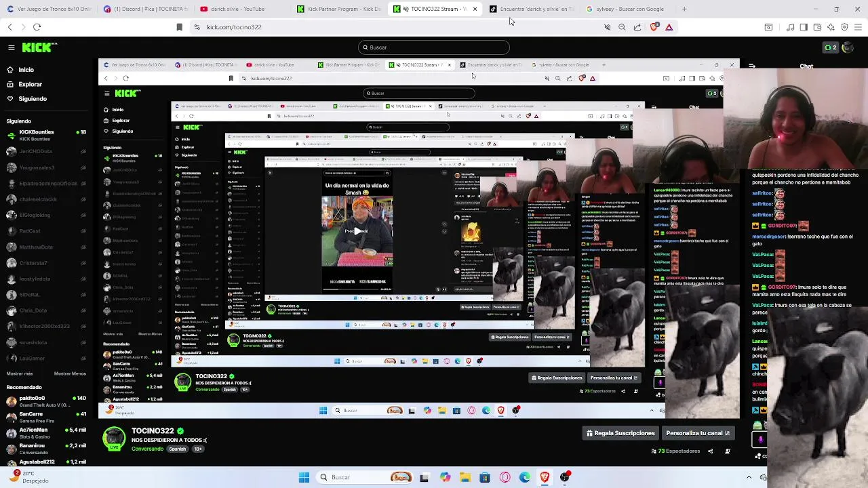Screen dimensions: 868x488
Task: Click the purple microphone icon in chat
Action: [760, 439]
